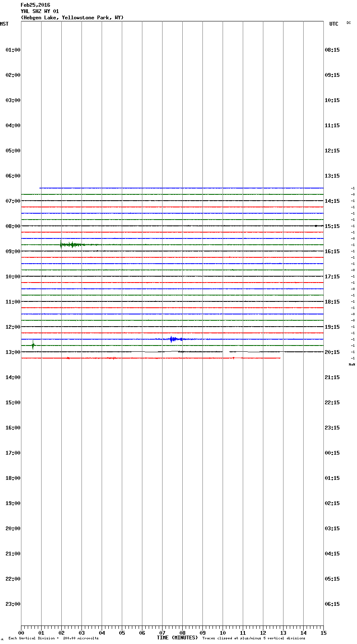Click the 'UTC' time zone header
This screenshot has width=357, height=644.
334,24
